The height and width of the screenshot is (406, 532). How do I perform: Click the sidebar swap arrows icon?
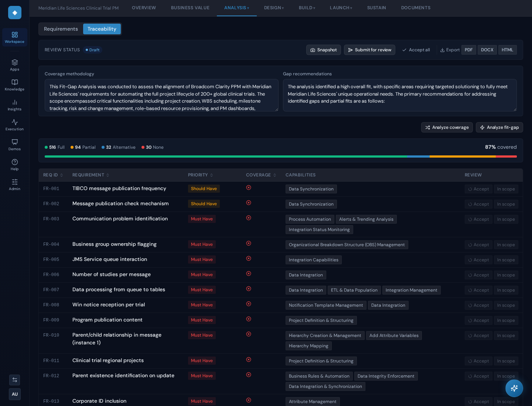click(x=15, y=380)
